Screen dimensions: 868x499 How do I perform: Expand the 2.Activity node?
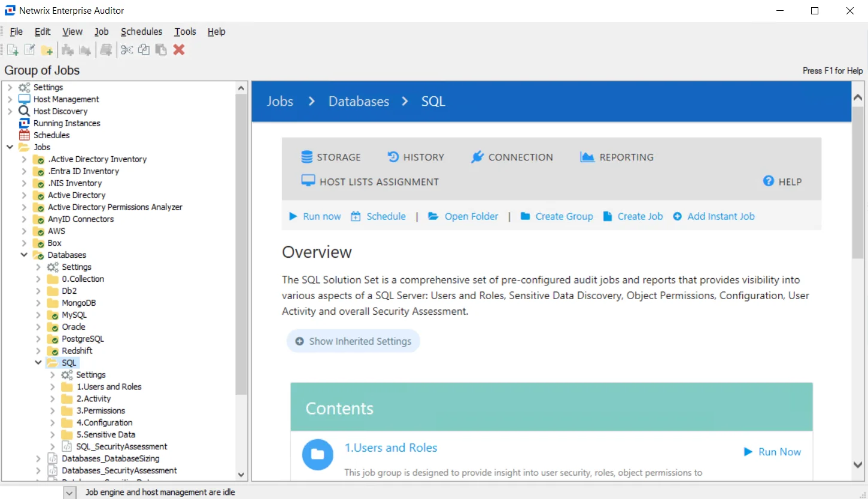pos(53,398)
